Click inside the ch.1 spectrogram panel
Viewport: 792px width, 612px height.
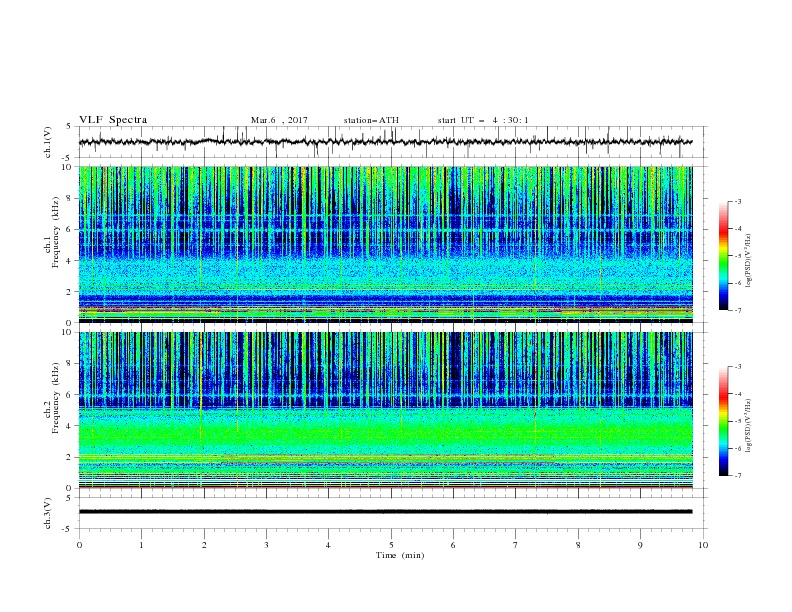click(386, 244)
